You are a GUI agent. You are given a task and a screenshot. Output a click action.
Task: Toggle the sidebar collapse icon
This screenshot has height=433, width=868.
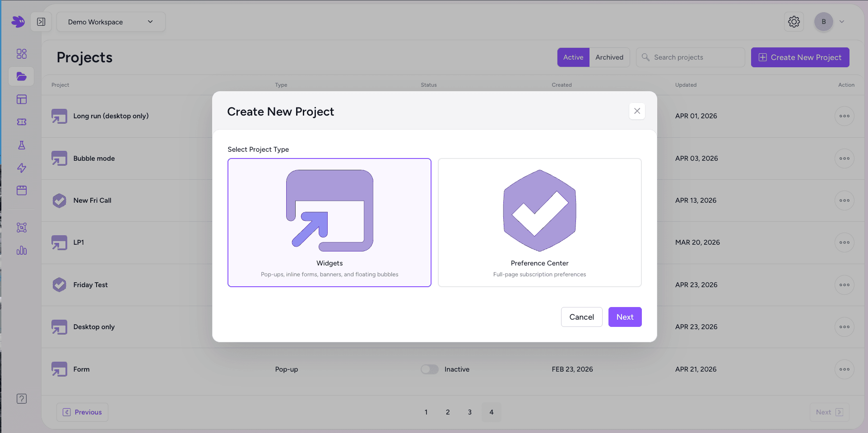point(41,22)
